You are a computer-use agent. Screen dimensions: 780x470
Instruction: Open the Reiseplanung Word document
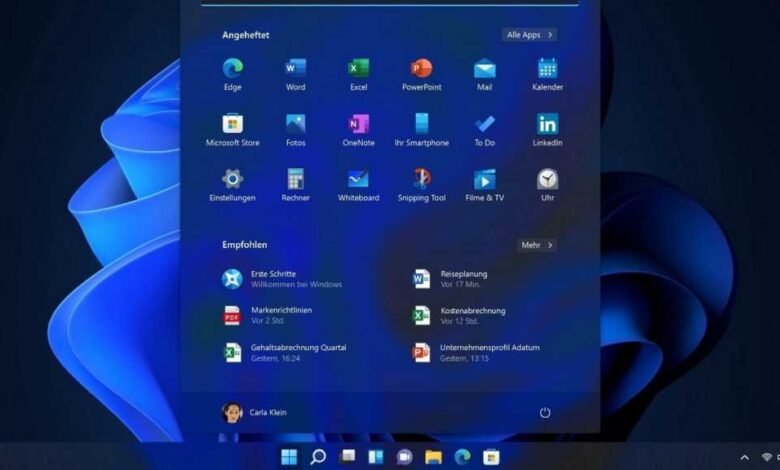pyautogui.click(x=451, y=279)
